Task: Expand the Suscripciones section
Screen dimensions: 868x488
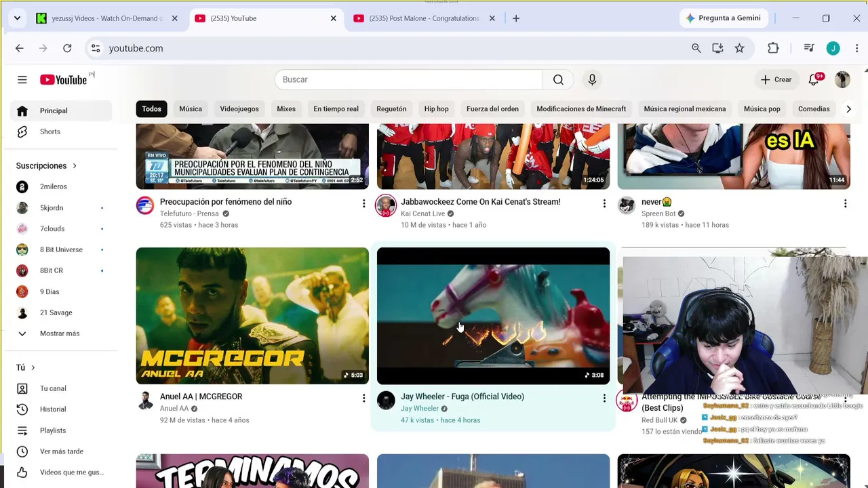Action: click(x=46, y=166)
